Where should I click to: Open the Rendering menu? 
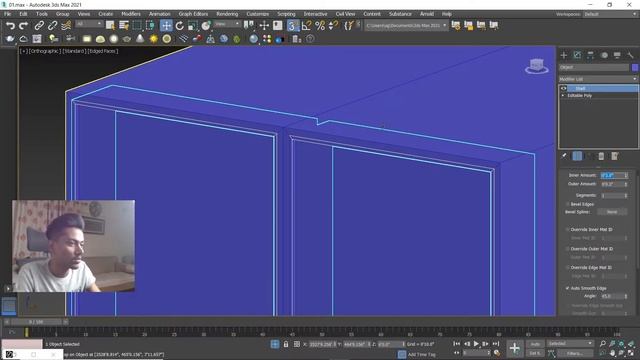(x=227, y=14)
